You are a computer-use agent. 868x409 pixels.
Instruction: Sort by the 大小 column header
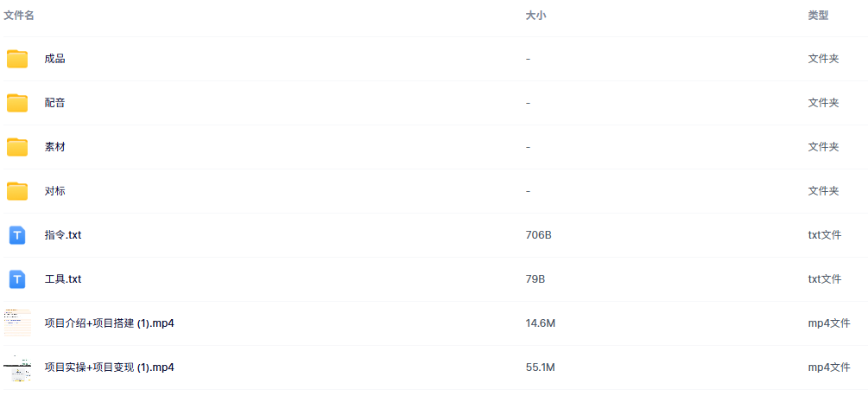pyautogui.click(x=535, y=16)
